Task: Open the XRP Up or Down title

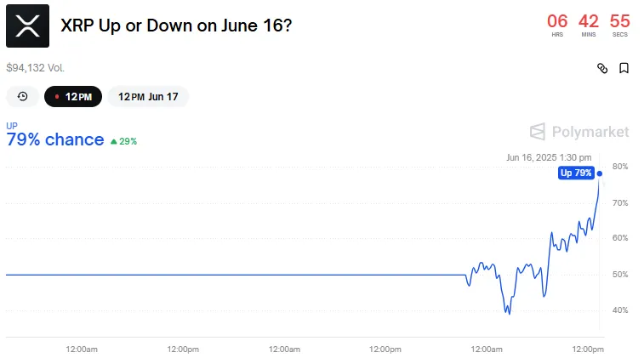Action: coord(177,26)
